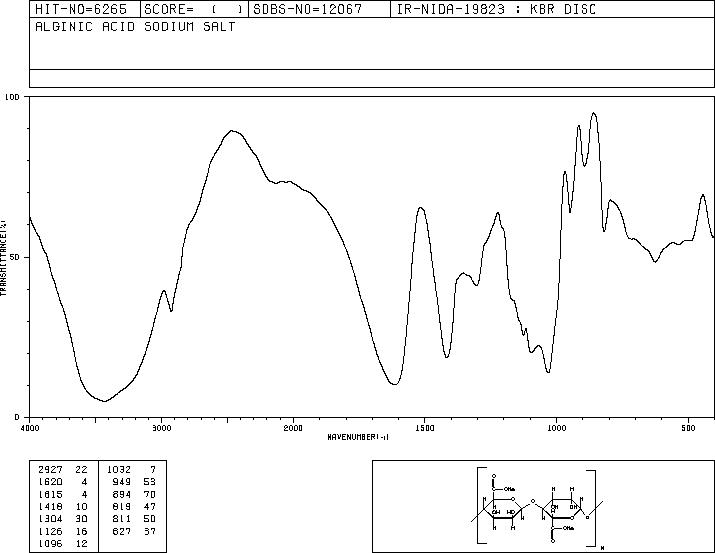The image size is (715, 553).
Task: Select the "819" peak table entry
Action: coord(122,506)
